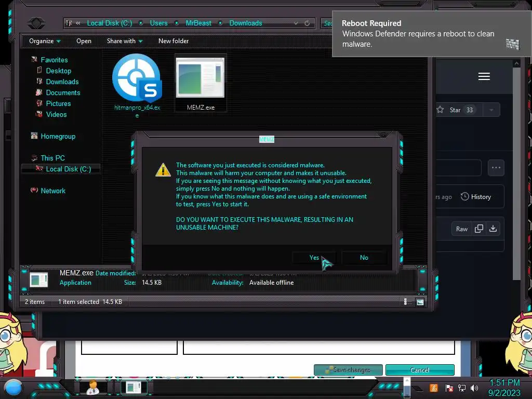Click Save changes in background window

point(348,370)
